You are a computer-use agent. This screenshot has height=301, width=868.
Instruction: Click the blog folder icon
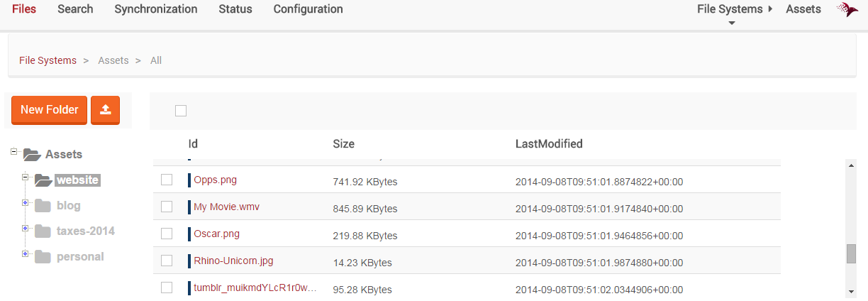click(43, 206)
